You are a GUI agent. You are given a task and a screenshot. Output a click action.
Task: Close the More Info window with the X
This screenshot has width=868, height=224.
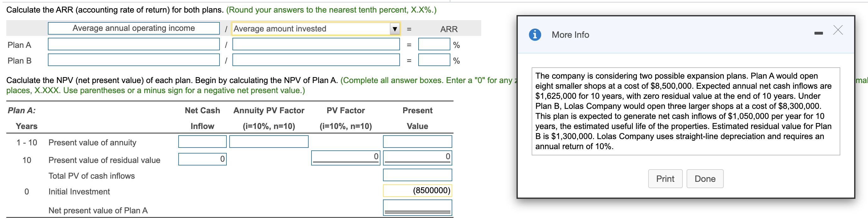pos(838,30)
